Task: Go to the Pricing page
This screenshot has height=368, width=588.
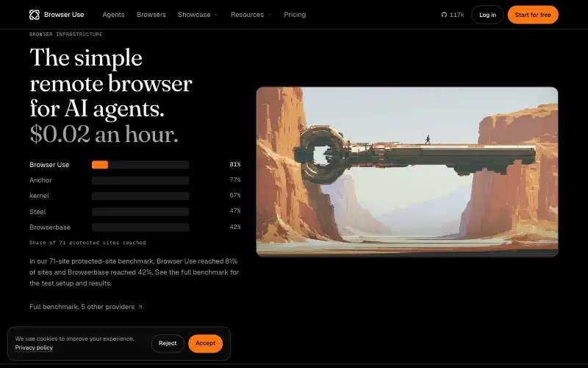Action: tap(295, 15)
